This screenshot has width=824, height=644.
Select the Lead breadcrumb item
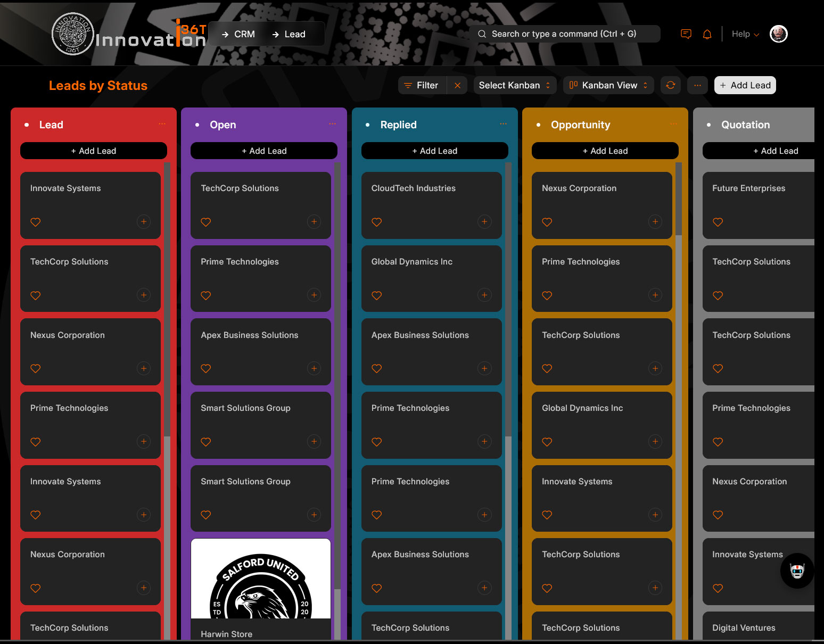click(289, 34)
